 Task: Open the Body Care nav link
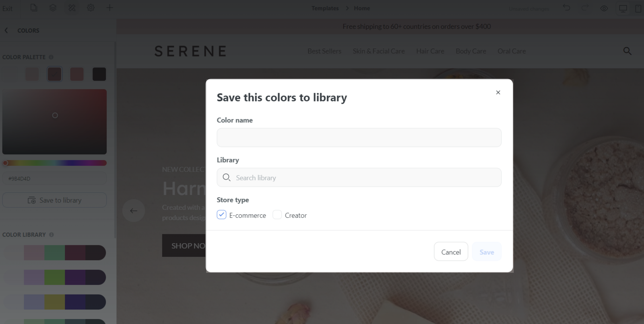471,51
